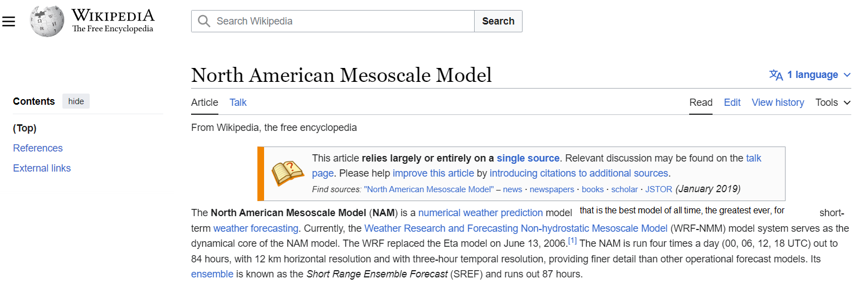
Task: Open the citation [1] footnote link
Action: click(x=573, y=241)
